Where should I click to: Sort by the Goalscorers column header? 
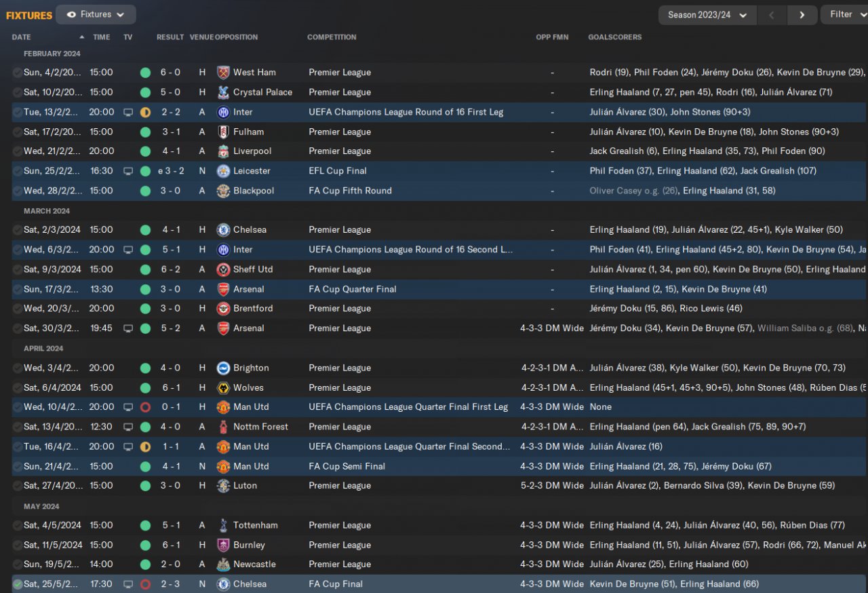(615, 37)
